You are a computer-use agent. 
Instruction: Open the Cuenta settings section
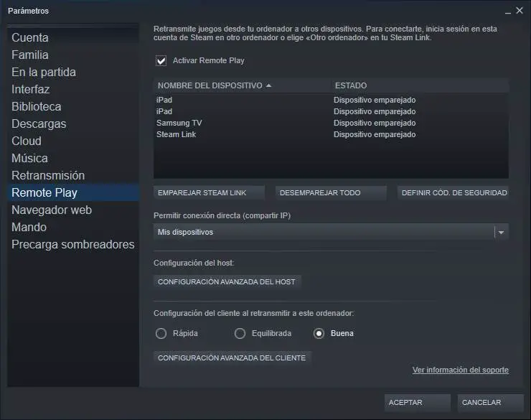click(73, 37)
